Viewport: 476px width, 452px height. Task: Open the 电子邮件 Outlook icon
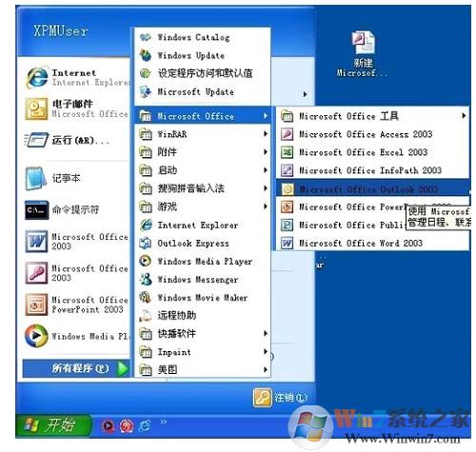(36, 108)
